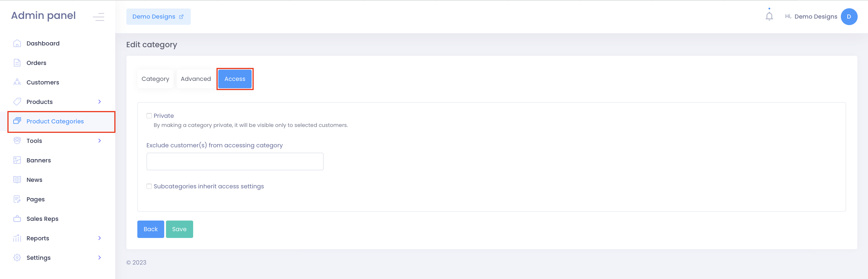Click the Admin panel logo text
868x279 pixels.
point(43,15)
